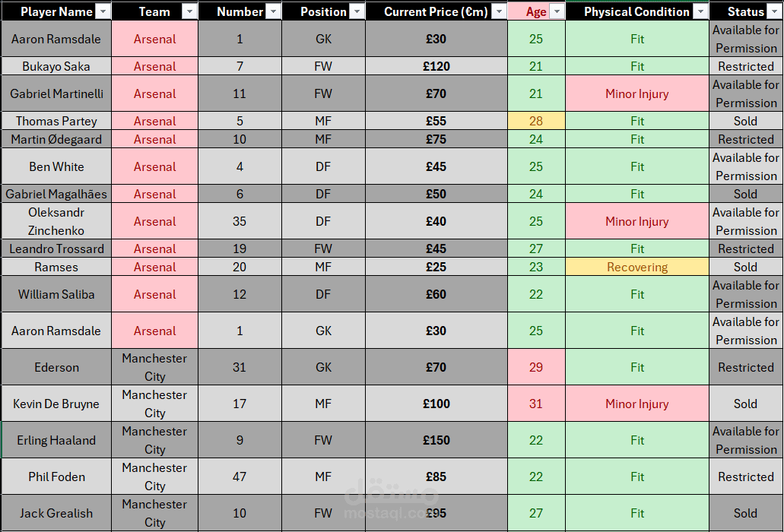Image resolution: width=784 pixels, height=532 pixels.
Task: Open the Status column filter dropdown
Action: 775,11
